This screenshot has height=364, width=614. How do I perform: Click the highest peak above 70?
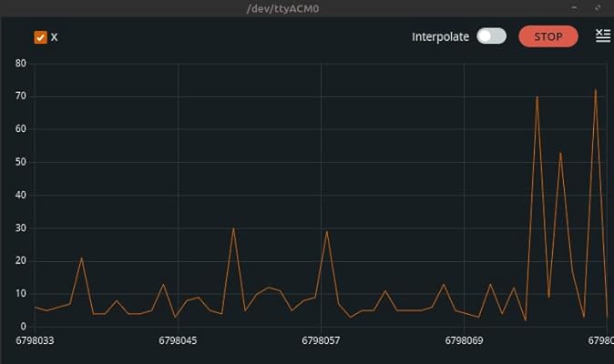(596, 90)
